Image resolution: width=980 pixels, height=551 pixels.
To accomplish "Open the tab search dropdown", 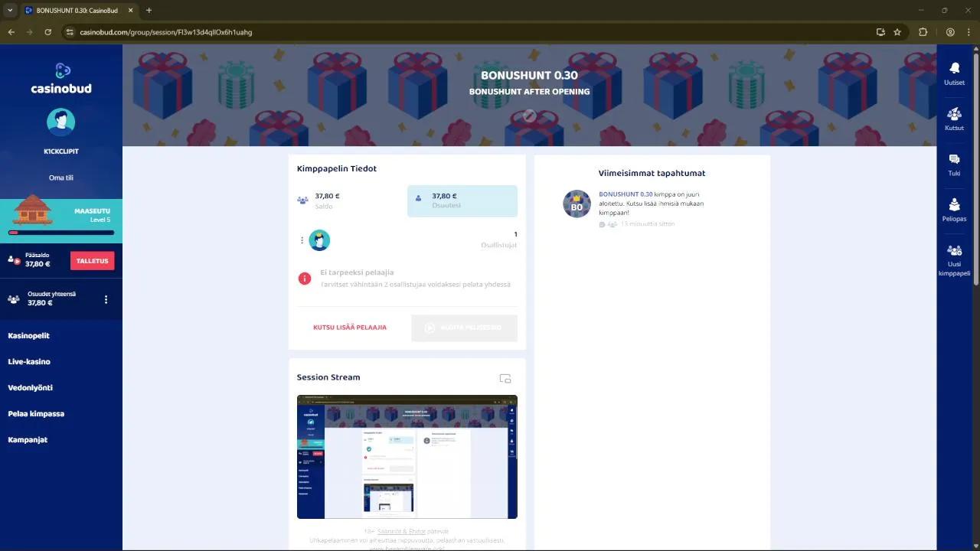I will tap(10, 10).
